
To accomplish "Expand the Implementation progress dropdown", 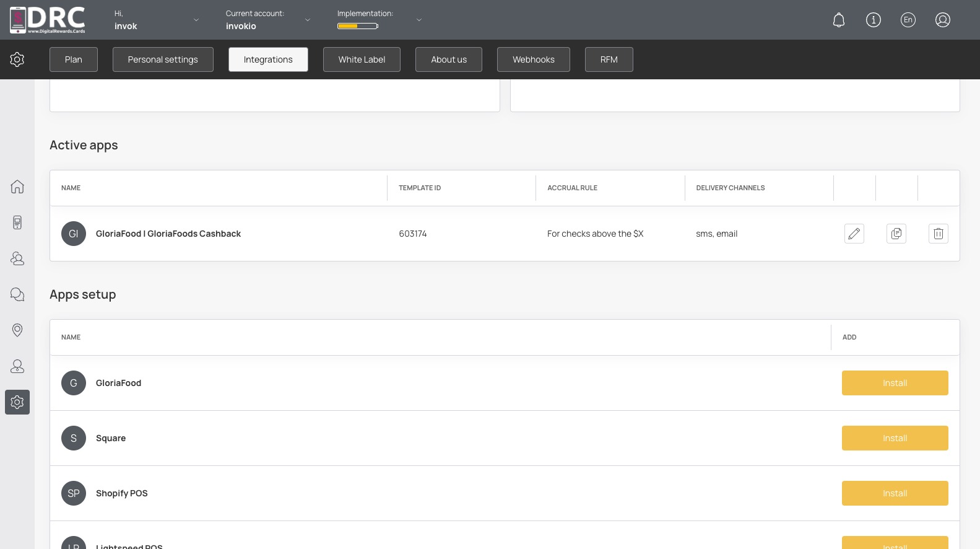I will 419,20.
